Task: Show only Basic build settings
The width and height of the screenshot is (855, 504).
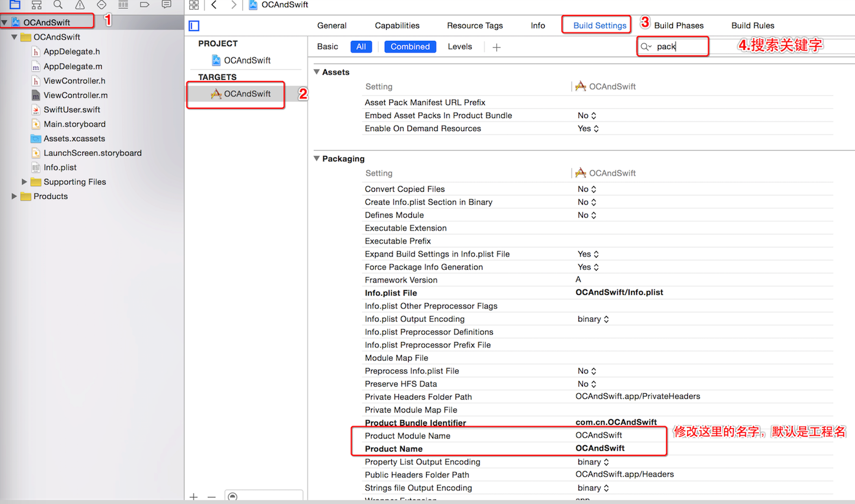Action: (328, 47)
